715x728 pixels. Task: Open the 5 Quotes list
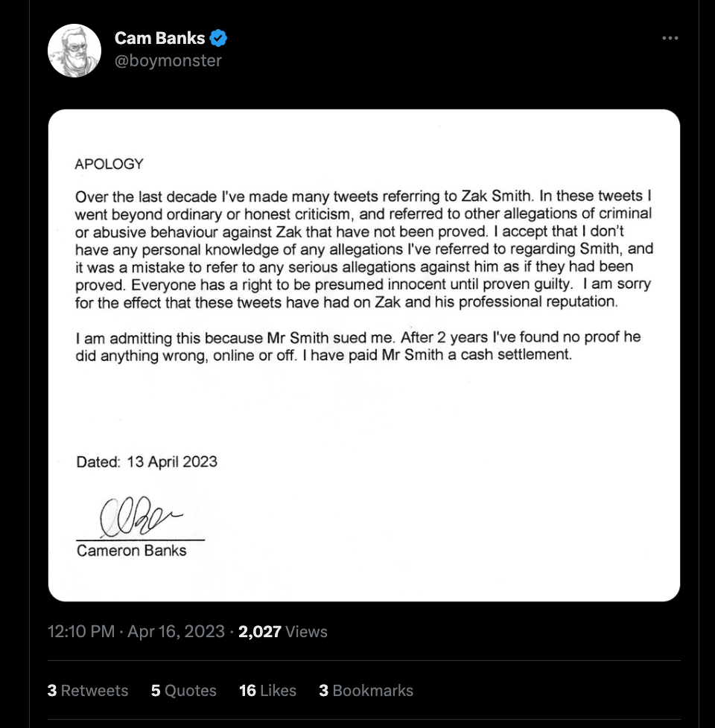tap(183, 691)
